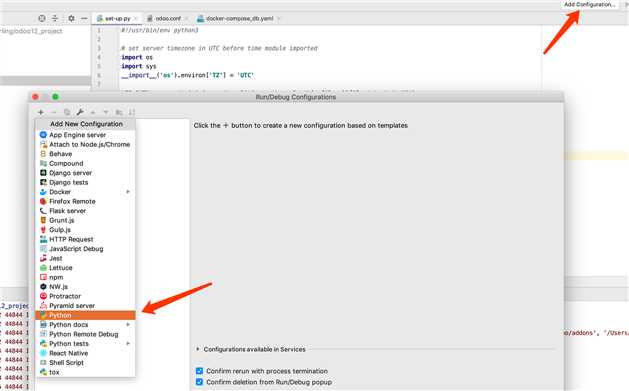Click the 'import sys' code line
This screenshot has width=629, height=391.
point(139,66)
